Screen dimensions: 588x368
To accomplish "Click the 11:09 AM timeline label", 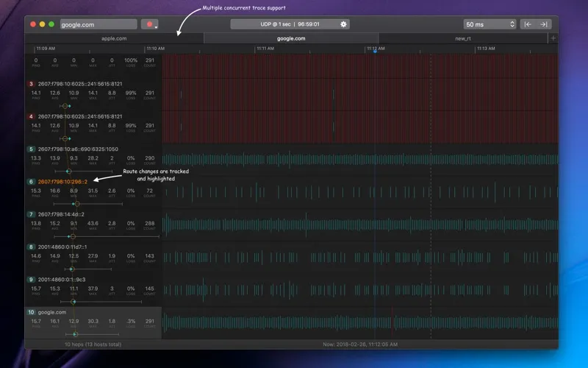I will point(46,49).
